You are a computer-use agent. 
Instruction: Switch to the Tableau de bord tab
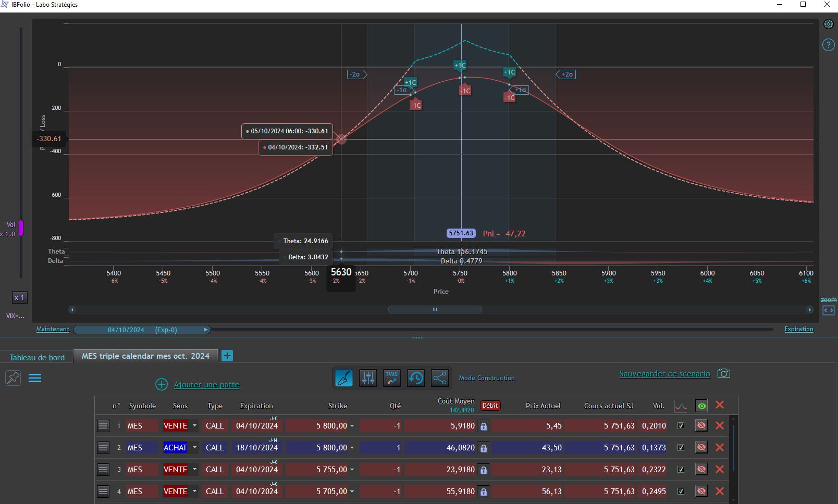[37, 357]
